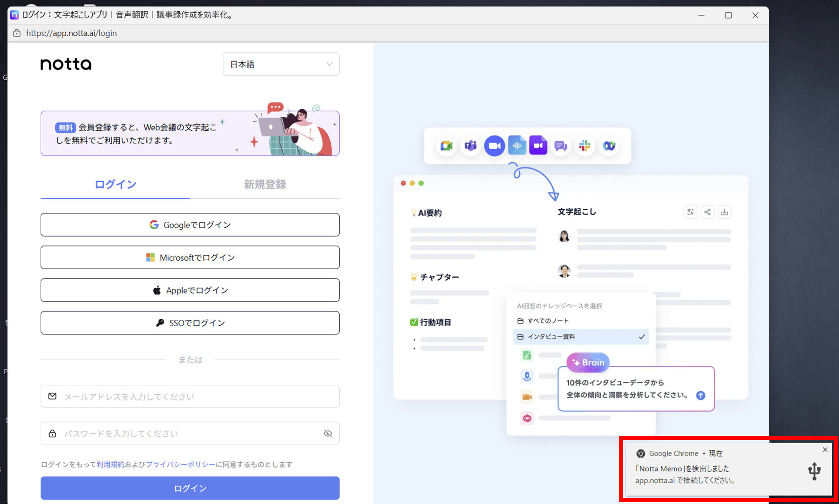Click the download icon beside 文字起こし

tap(724, 212)
